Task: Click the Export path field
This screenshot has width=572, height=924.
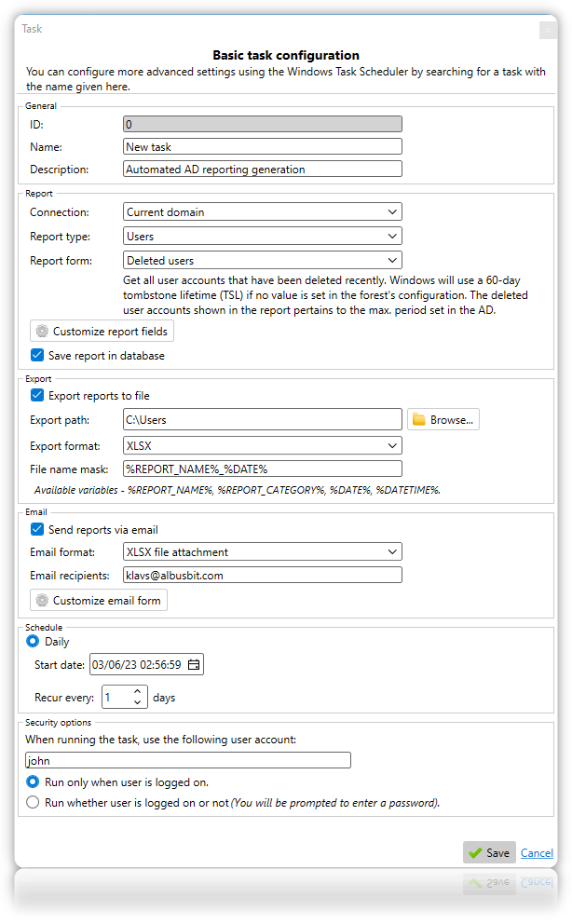Action: (263, 419)
